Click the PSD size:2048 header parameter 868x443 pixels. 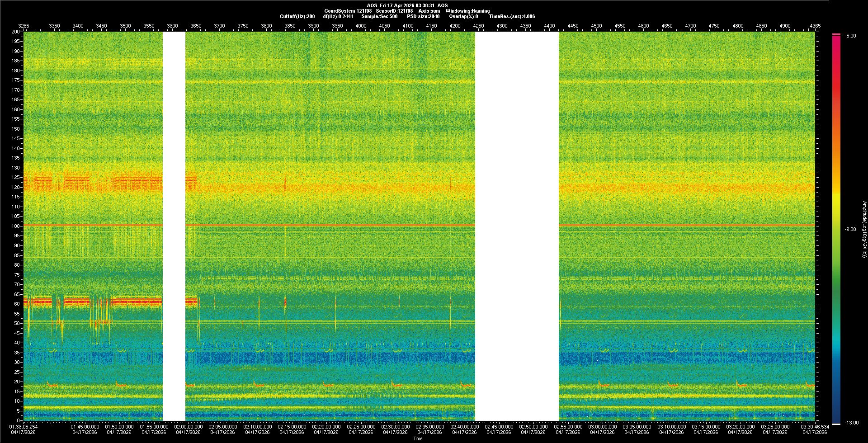tap(424, 16)
